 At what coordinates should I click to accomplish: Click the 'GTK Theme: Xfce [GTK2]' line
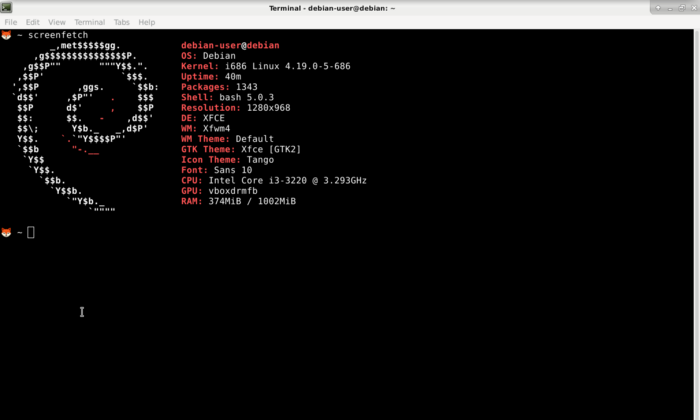tap(241, 149)
